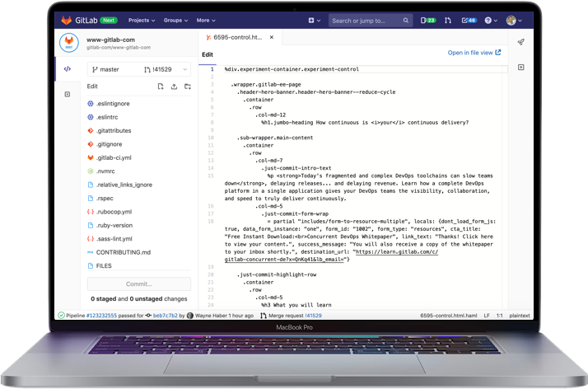This screenshot has height=389, width=588.
Task: Click the Upload file icon
Action: pyautogui.click(x=174, y=87)
